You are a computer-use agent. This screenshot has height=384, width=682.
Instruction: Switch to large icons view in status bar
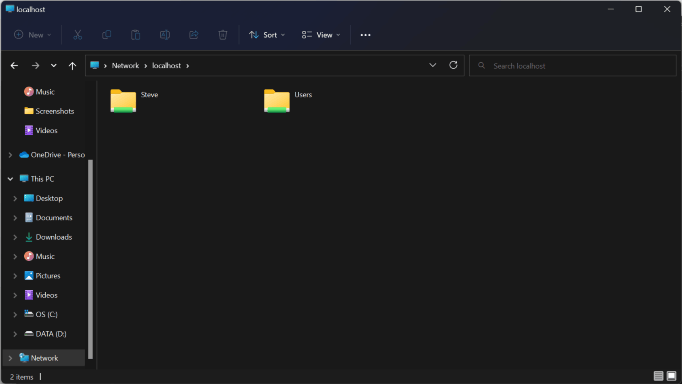click(672, 376)
